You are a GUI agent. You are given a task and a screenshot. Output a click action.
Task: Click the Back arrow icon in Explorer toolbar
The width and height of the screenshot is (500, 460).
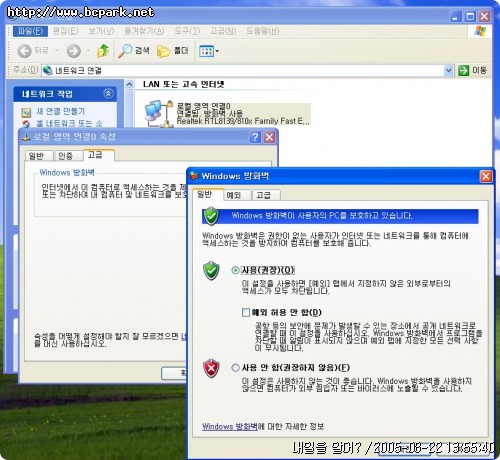(x=24, y=51)
